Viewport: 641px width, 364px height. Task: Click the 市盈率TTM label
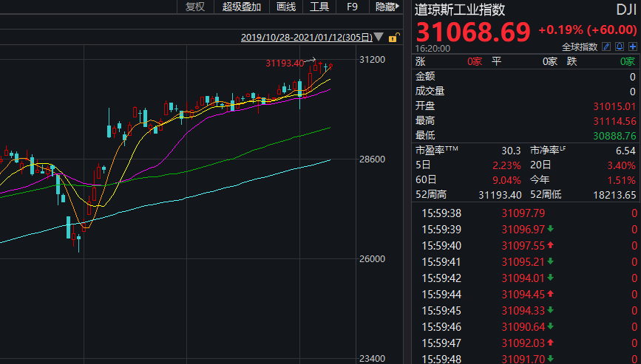click(437, 150)
